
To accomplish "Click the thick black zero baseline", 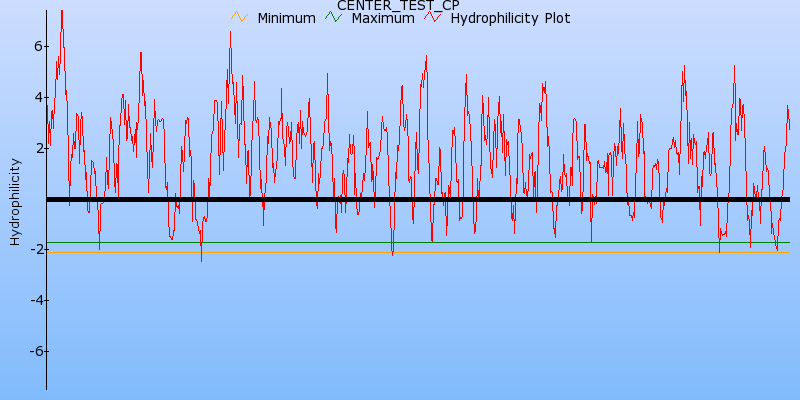I will click(420, 199).
